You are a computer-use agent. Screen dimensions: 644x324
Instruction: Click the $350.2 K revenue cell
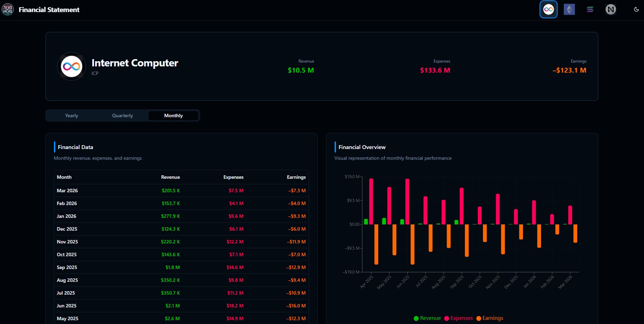coord(170,280)
